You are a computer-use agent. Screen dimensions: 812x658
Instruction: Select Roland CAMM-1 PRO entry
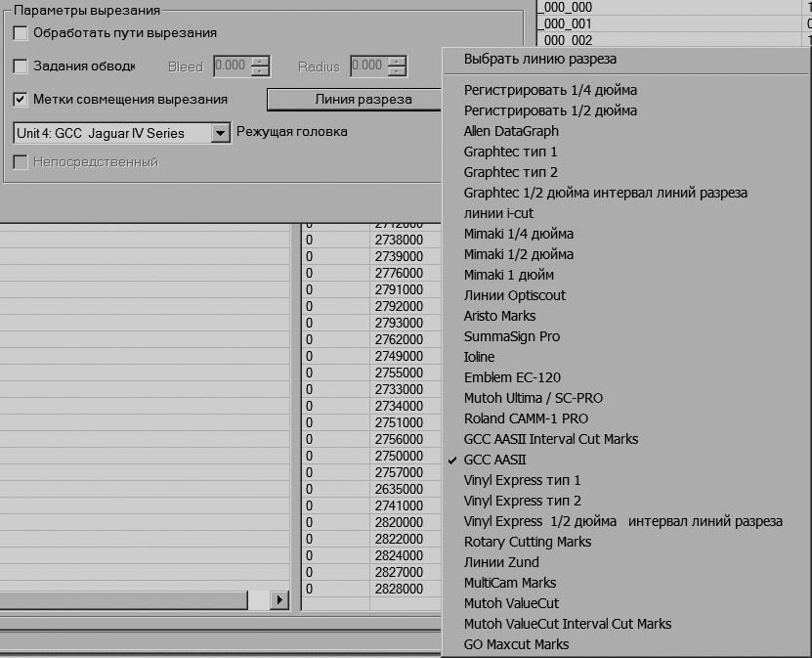(526, 418)
